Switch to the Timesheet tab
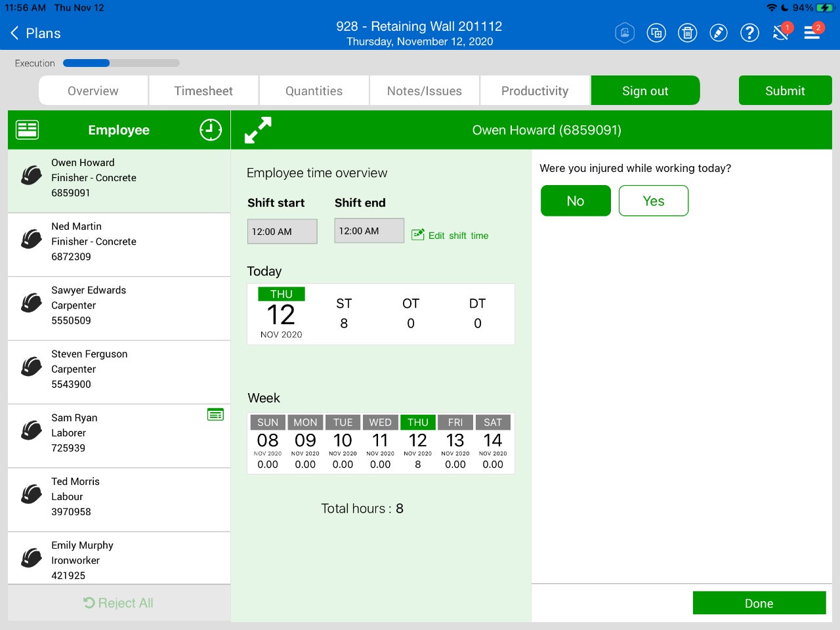The height and width of the screenshot is (630, 840). [x=203, y=91]
